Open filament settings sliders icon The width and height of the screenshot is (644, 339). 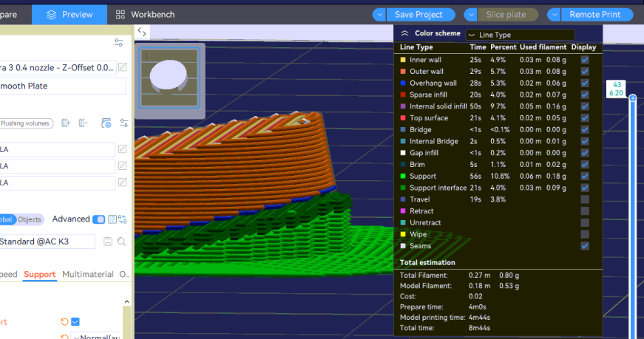[x=124, y=123]
